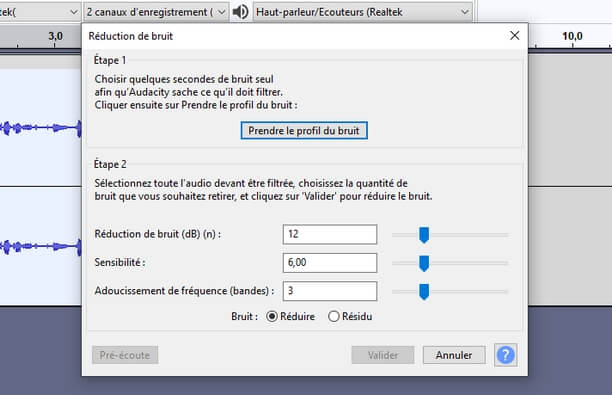This screenshot has height=395, width=612.
Task: Close the Réduction de bruit dialog
Action: [514, 36]
